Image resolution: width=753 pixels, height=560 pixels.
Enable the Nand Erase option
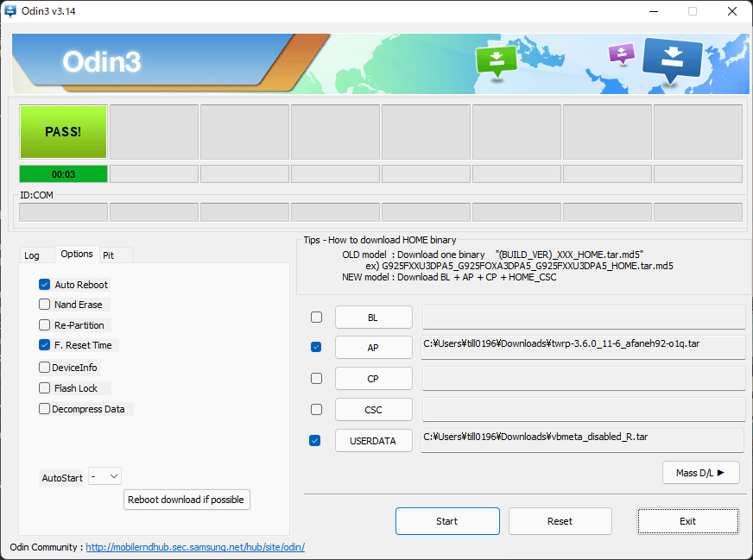tap(45, 305)
